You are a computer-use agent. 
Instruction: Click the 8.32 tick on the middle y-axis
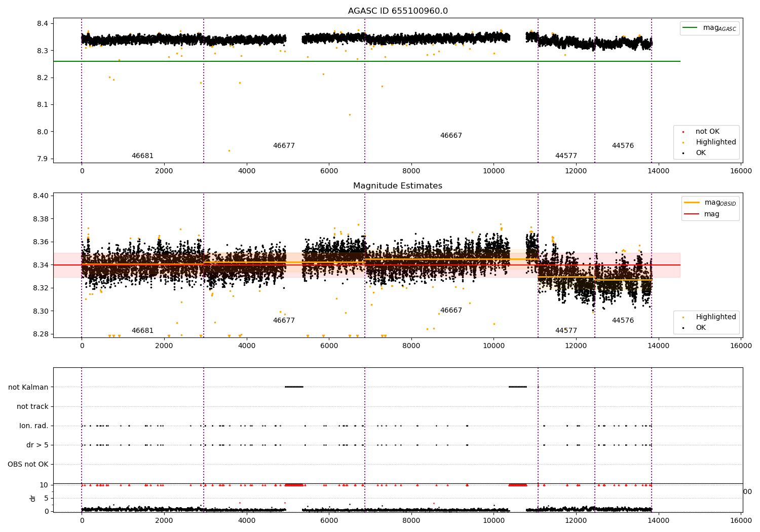coord(41,288)
